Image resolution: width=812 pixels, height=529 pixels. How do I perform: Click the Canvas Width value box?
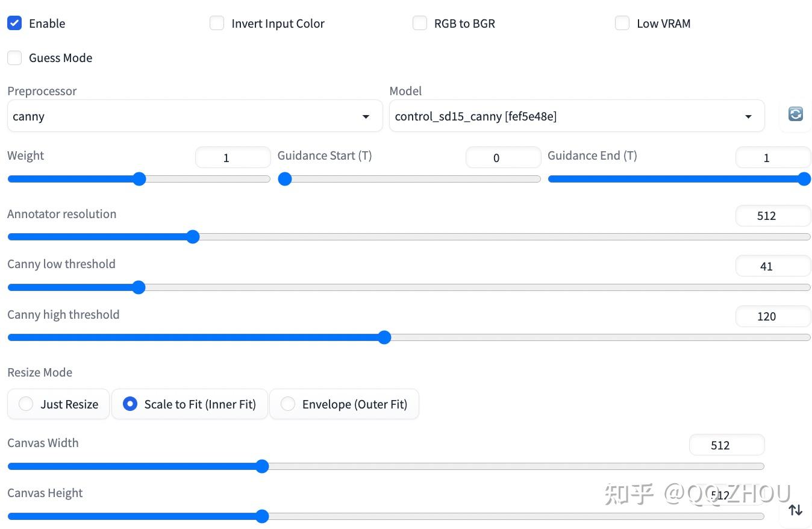tap(726, 445)
